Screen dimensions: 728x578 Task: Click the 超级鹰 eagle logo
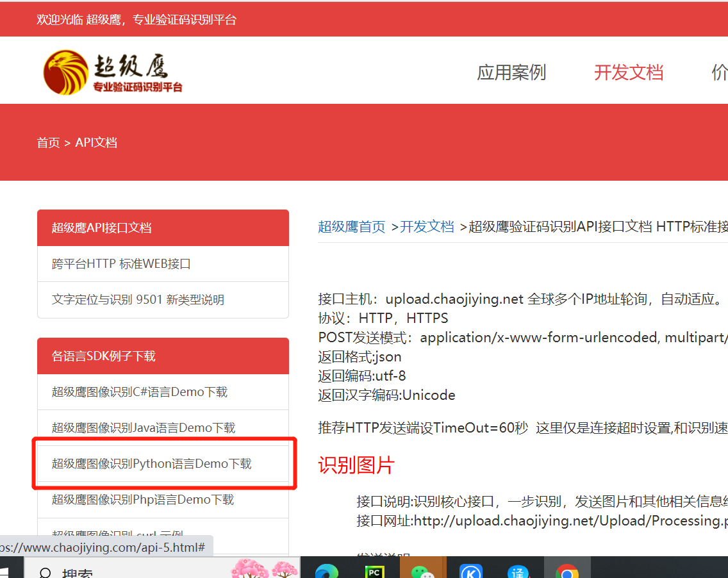point(113,72)
